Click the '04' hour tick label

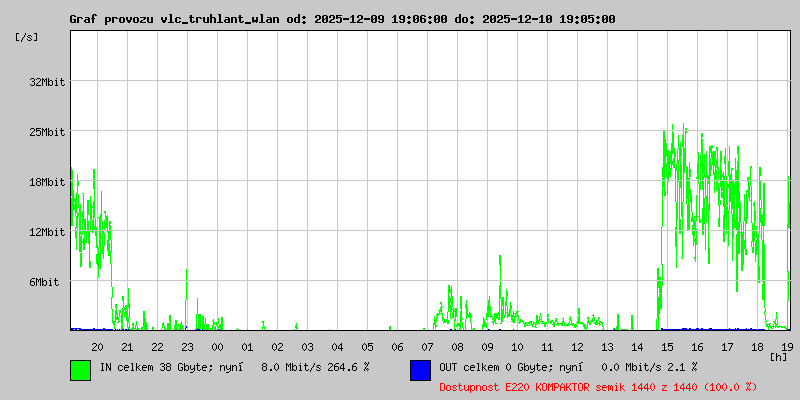[x=337, y=347]
